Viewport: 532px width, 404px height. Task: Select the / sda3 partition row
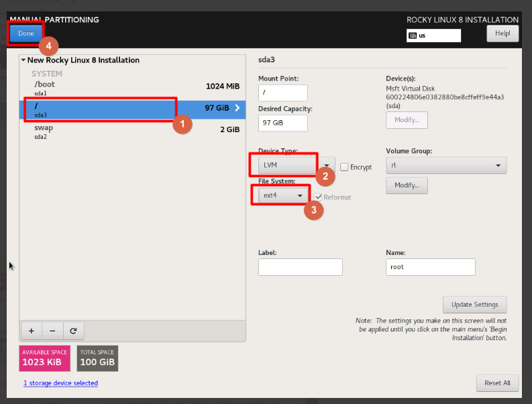132,109
